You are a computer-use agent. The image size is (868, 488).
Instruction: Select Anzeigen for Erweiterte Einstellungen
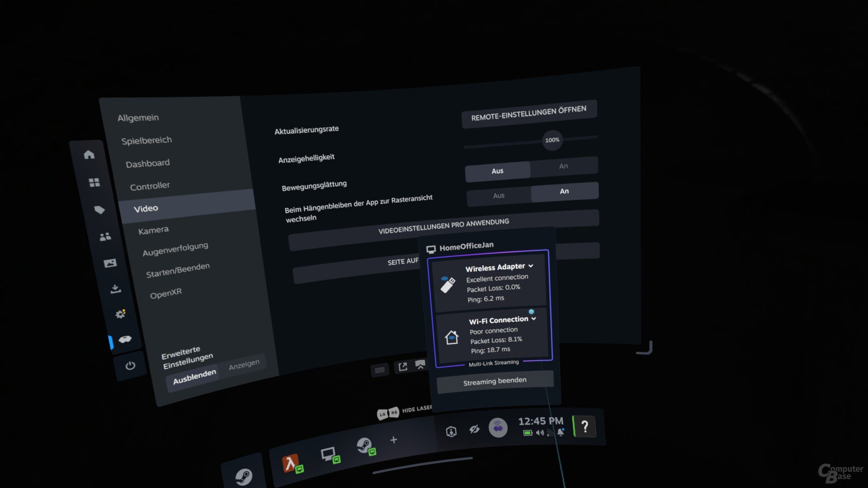tap(244, 364)
